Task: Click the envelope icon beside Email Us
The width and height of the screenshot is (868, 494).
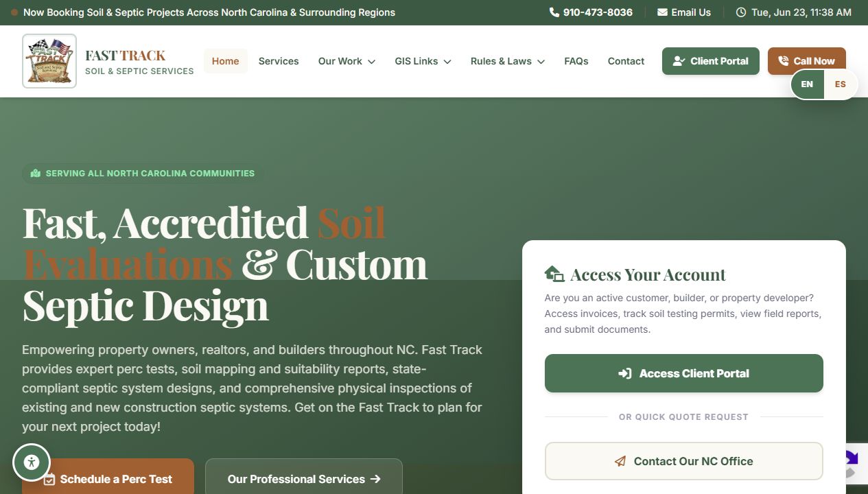Action: (662, 12)
